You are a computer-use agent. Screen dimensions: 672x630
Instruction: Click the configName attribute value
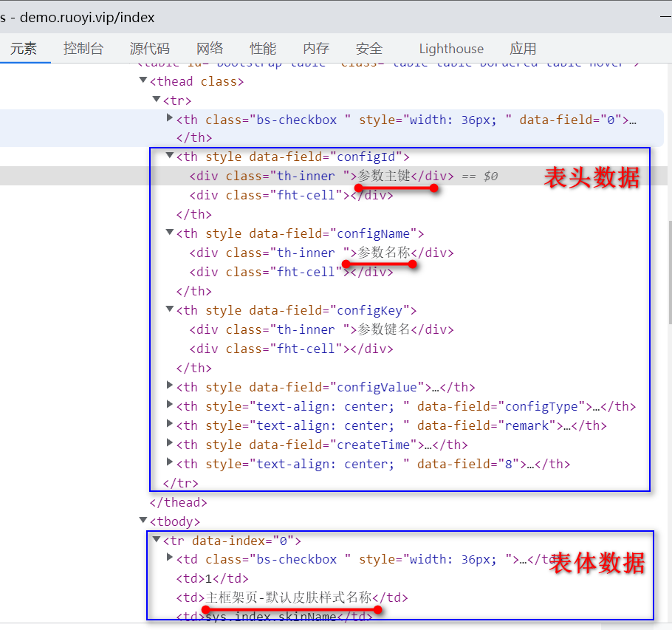pos(373,233)
